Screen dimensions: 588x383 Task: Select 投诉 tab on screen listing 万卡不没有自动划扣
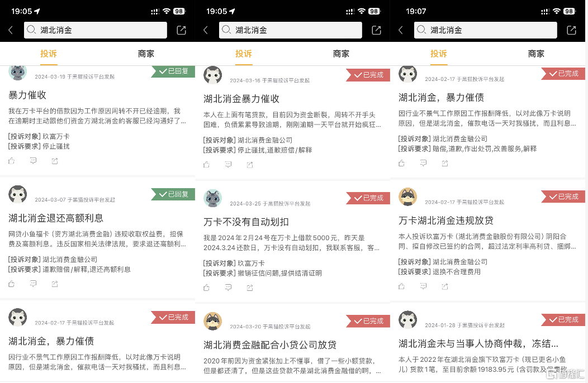[243, 54]
